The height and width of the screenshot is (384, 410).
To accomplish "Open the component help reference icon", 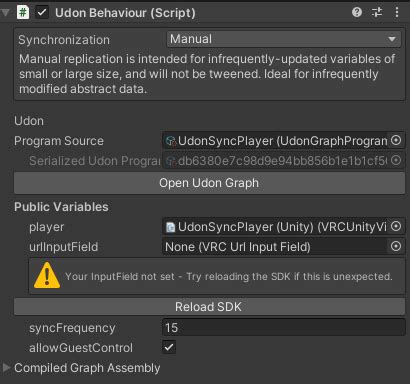I will click(357, 13).
